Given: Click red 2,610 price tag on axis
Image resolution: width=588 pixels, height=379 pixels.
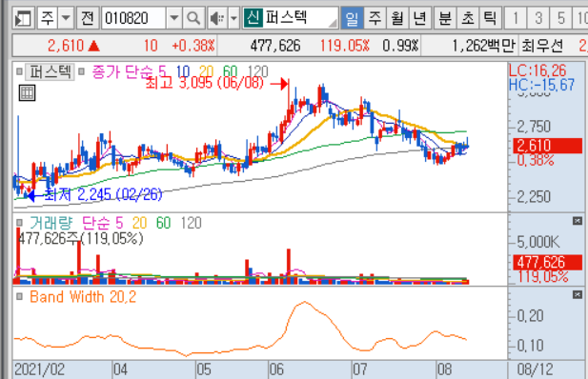Looking at the screenshot, I should pyautogui.click(x=548, y=146).
